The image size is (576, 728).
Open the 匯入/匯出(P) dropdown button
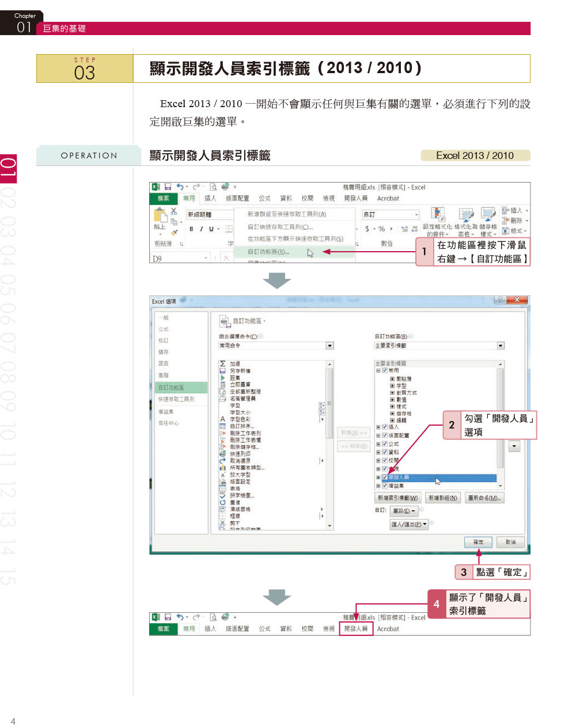(409, 524)
